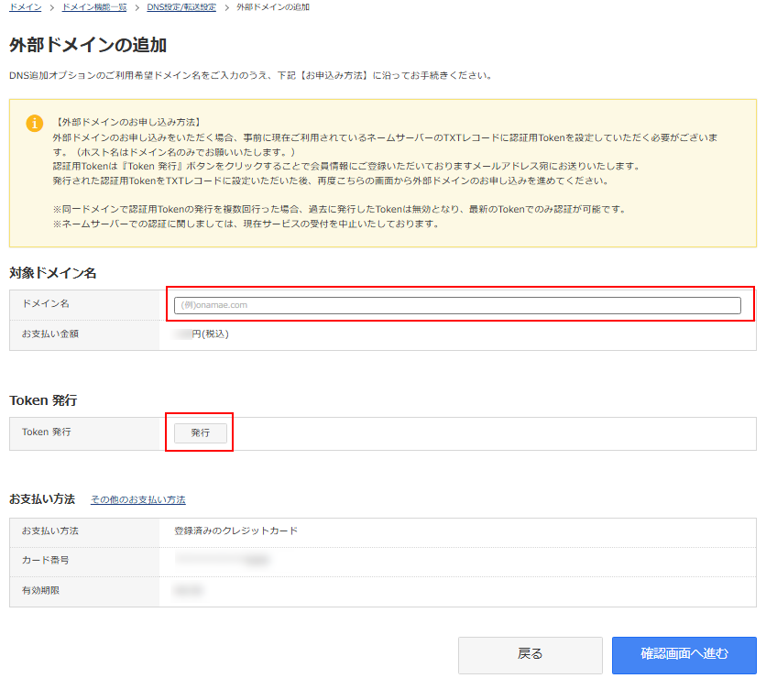Navigate to DNS設定/転送設定 breadcrumb link
The image size is (777, 700).
coord(181,7)
